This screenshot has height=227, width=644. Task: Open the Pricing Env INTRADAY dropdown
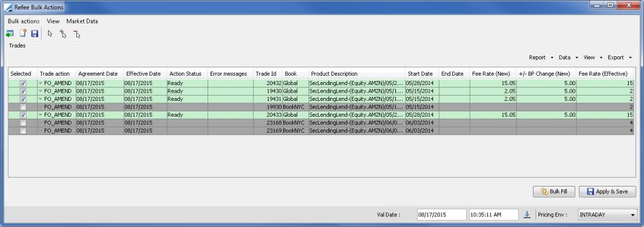click(606, 215)
